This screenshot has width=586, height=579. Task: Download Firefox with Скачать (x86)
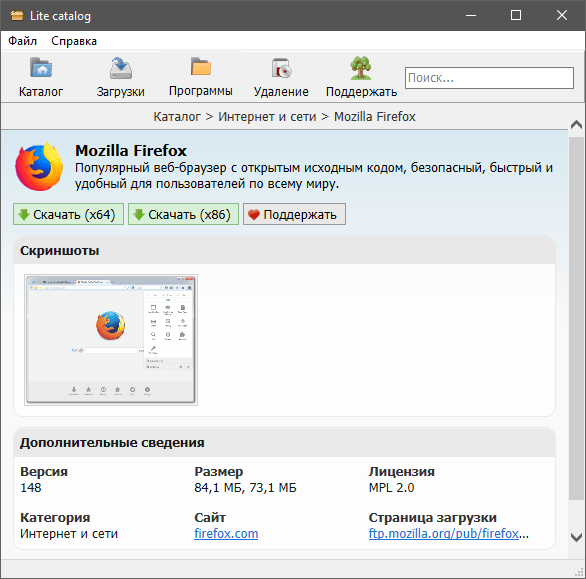coord(183,214)
